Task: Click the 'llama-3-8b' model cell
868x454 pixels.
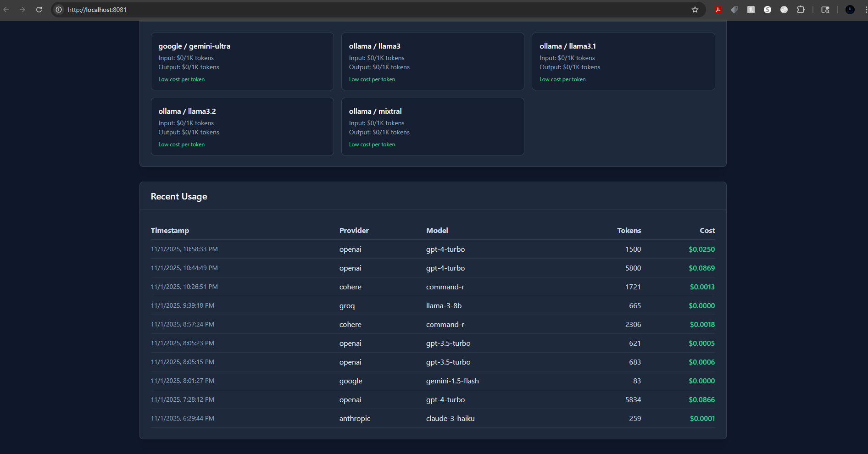Action: (444, 306)
